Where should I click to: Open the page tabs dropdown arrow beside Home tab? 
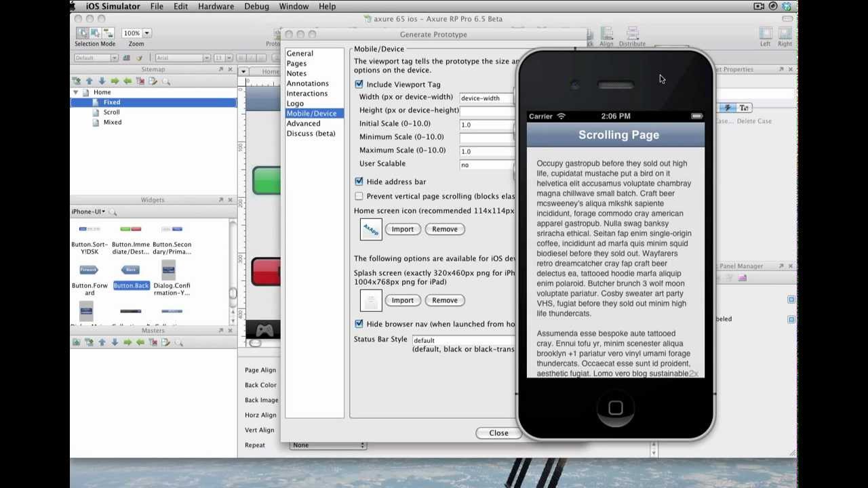(243, 72)
